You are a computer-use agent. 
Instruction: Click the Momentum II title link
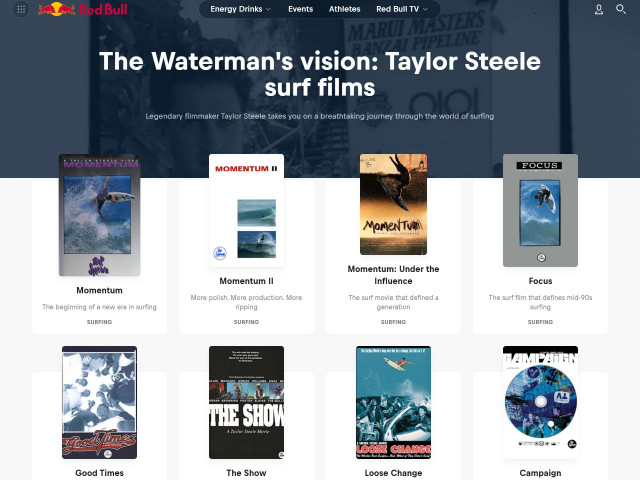tap(247, 281)
